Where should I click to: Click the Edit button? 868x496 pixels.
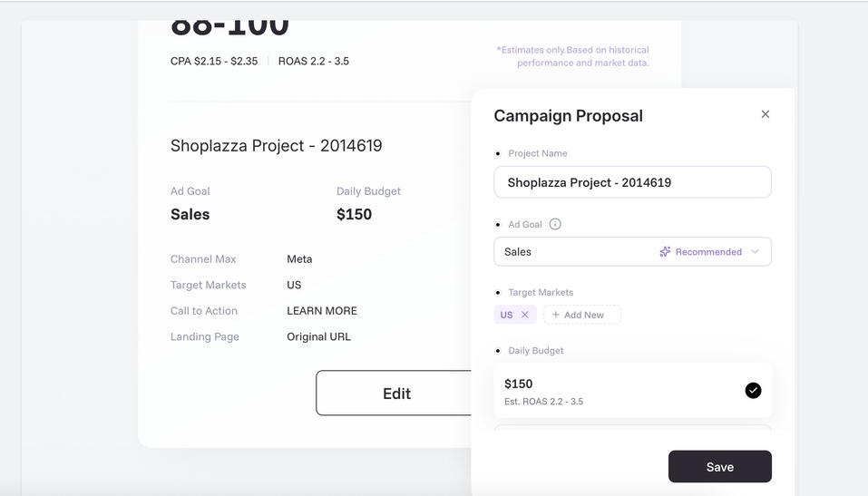coord(395,394)
